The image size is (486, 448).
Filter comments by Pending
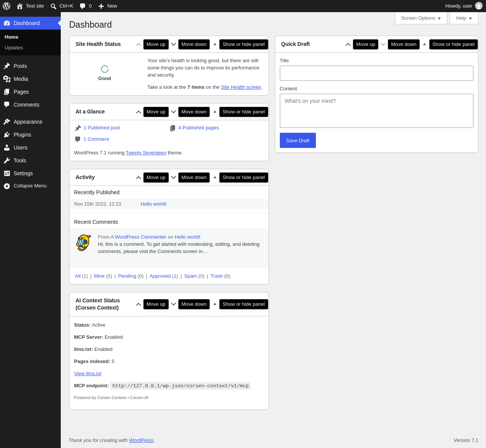tap(127, 276)
